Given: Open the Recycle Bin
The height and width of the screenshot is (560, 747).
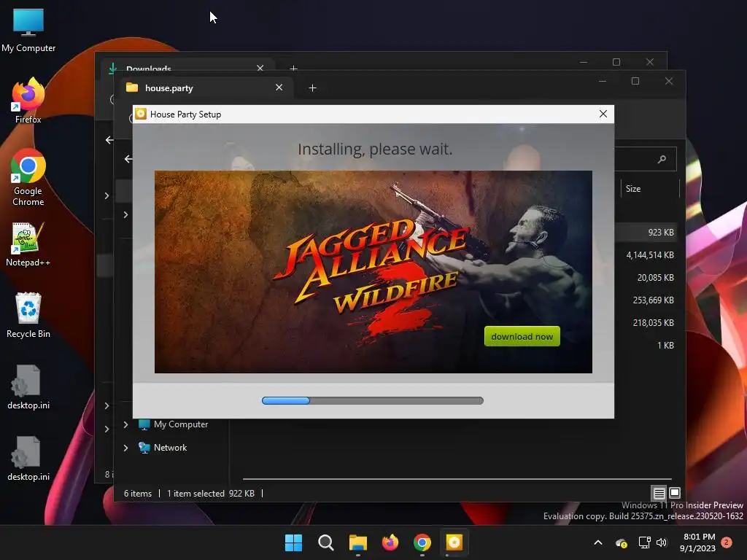Looking at the screenshot, I should (28, 315).
